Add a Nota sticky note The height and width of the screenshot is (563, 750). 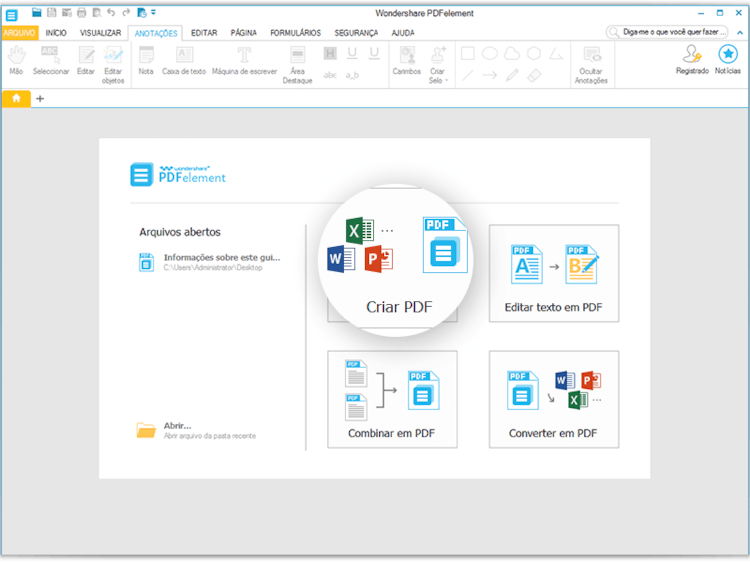pos(146,61)
